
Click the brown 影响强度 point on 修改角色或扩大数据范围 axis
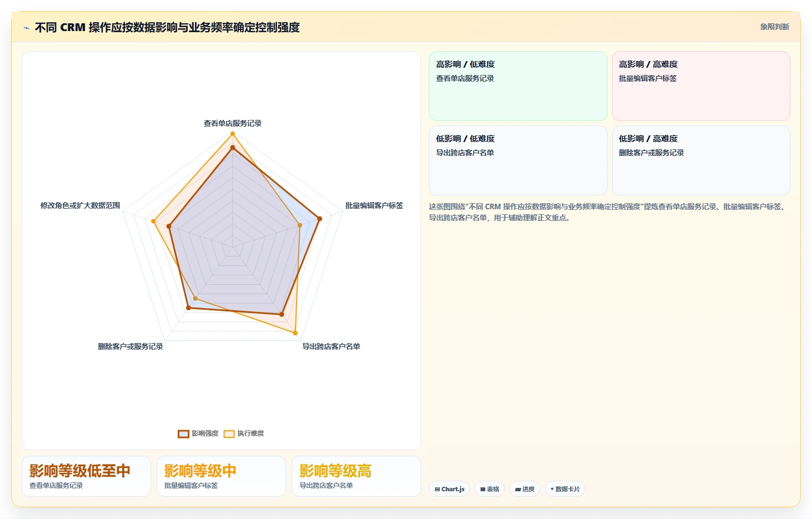coord(169,226)
